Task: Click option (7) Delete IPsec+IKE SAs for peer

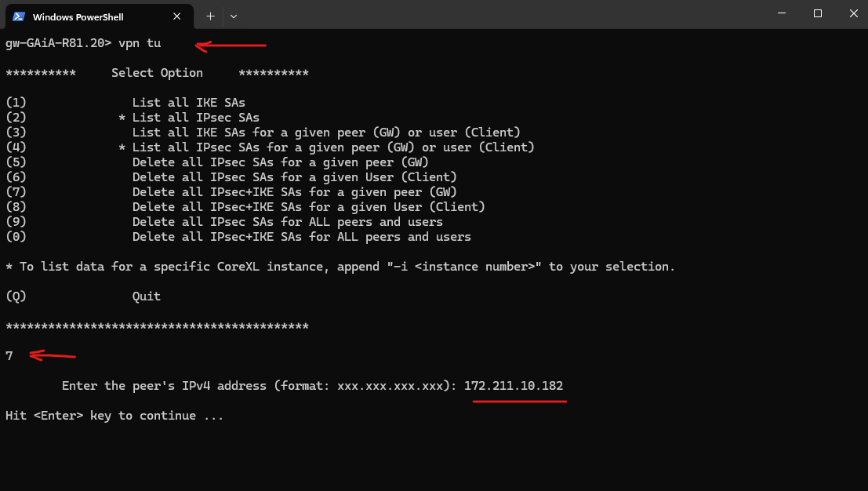Action: [x=231, y=192]
